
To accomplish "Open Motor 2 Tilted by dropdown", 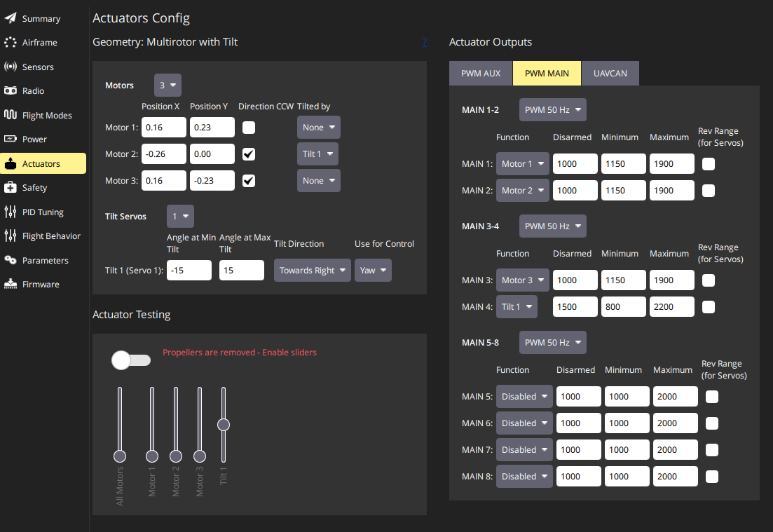I will coord(317,154).
